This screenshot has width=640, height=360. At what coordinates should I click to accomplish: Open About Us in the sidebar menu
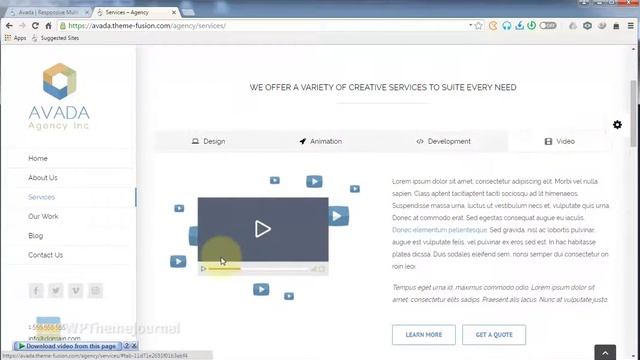pos(43,178)
